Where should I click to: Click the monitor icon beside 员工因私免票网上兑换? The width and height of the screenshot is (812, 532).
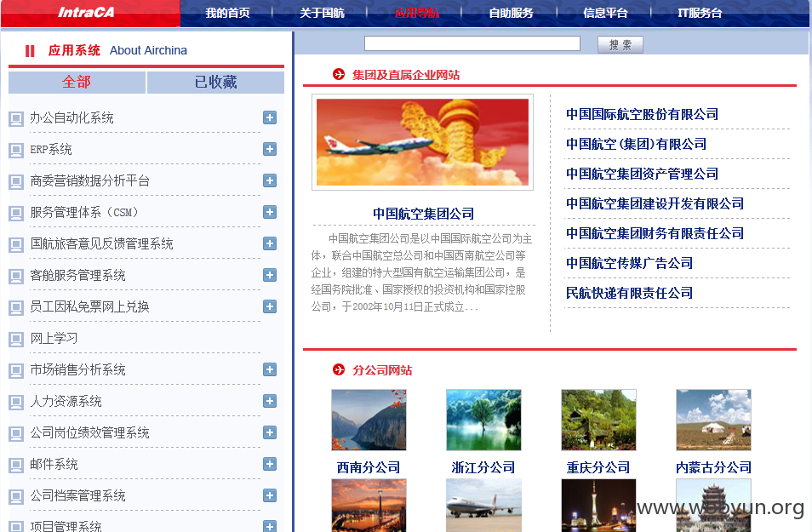[x=16, y=308]
